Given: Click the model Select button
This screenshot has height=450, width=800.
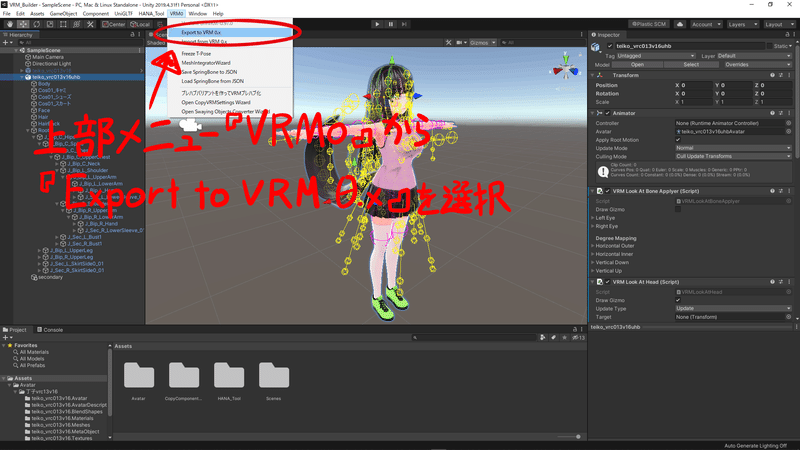Looking at the screenshot, I should 691,65.
